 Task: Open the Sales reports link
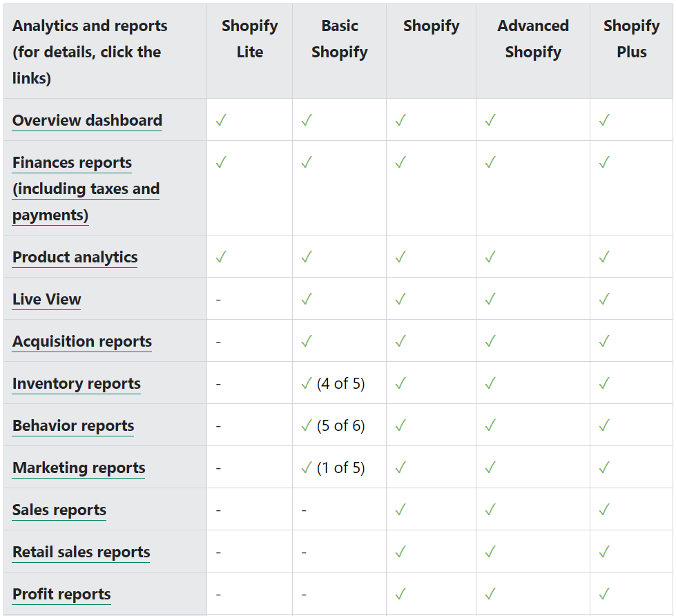pos(59,510)
